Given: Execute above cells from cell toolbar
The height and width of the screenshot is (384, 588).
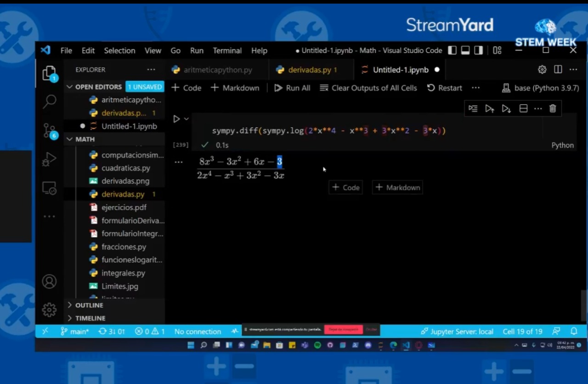Looking at the screenshot, I should click(490, 109).
